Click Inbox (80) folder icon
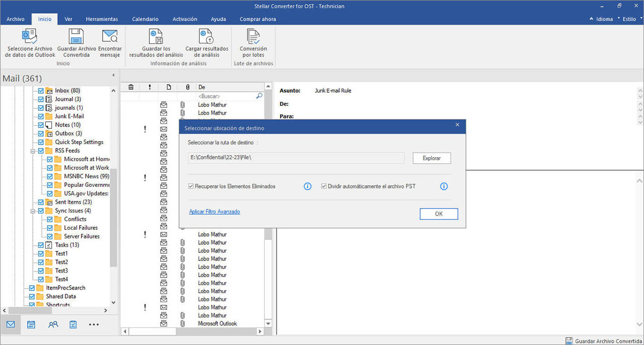This screenshot has height=345, width=644. click(49, 91)
